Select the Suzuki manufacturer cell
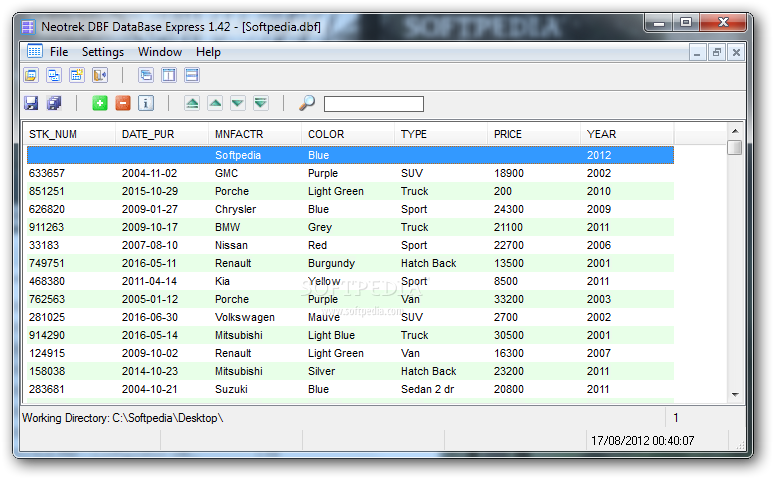774x479 pixels. click(x=232, y=390)
